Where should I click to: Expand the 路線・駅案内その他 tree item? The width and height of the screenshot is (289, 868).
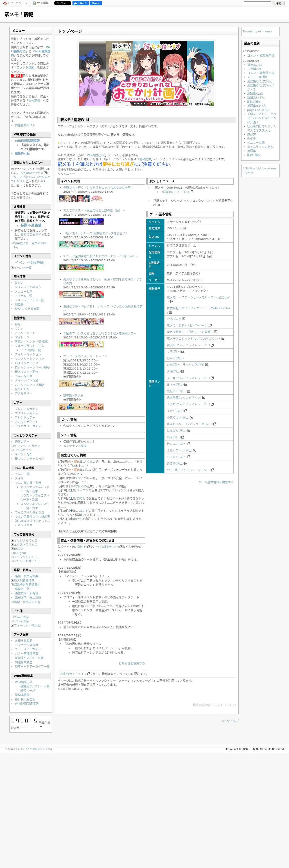coord(12,602)
